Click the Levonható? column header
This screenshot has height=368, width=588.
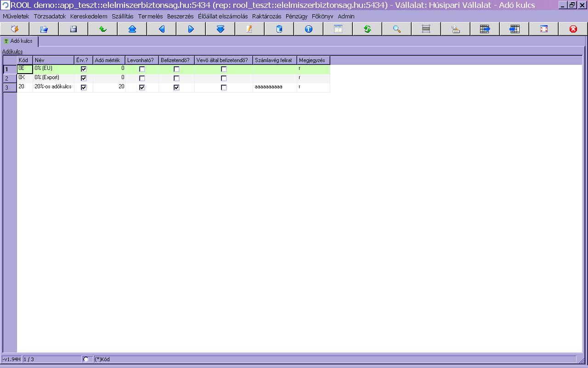click(x=142, y=60)
